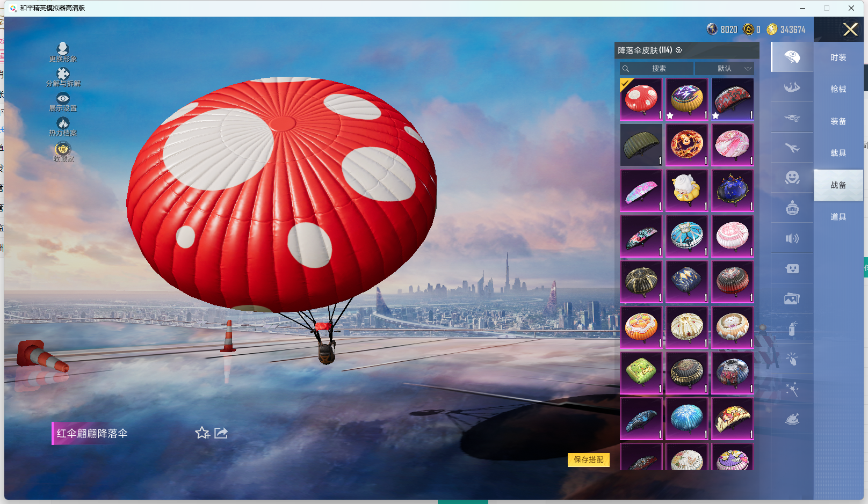Select the roast chicken category icon

coord(792,419)
